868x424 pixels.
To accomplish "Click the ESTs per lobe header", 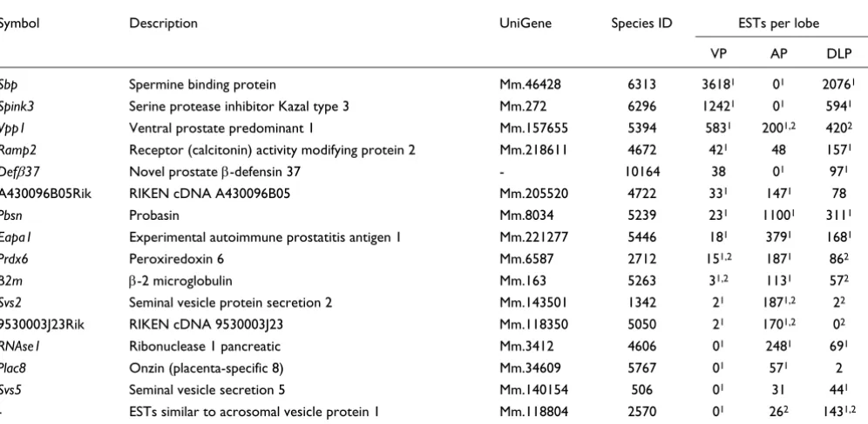I will [x=778, y=24].
